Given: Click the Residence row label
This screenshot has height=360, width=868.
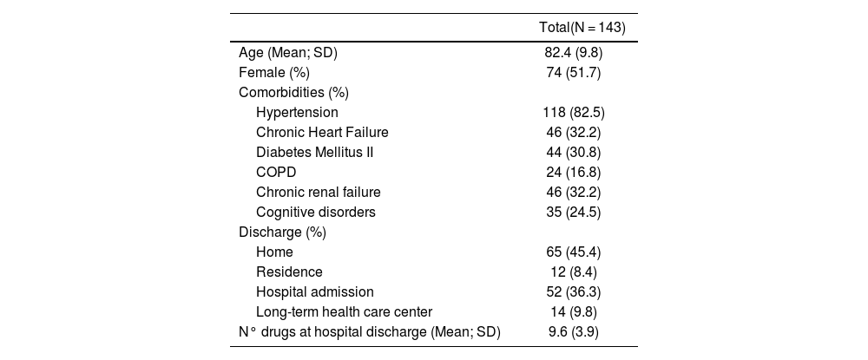Looking at the screenshot, I should click(289, 272).
